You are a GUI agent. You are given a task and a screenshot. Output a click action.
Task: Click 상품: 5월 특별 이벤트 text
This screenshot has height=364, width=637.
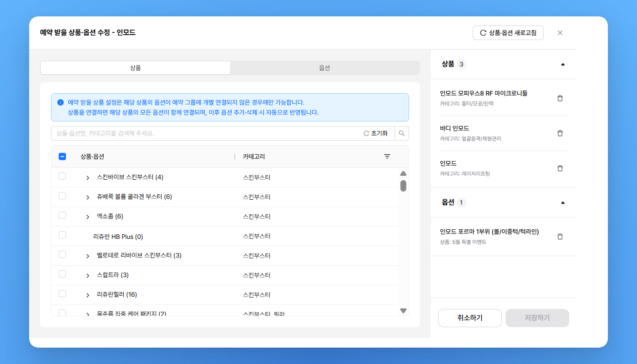point(463,242)
